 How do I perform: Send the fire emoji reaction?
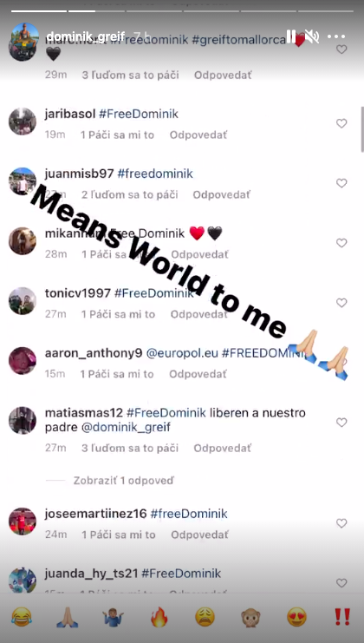(x=159, y=617)
